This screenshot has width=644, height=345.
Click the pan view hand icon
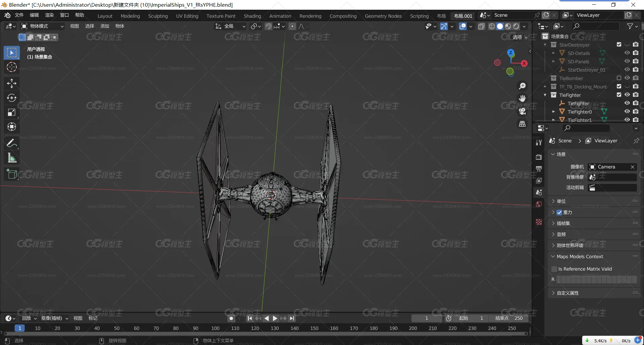(x=522, y=98)
